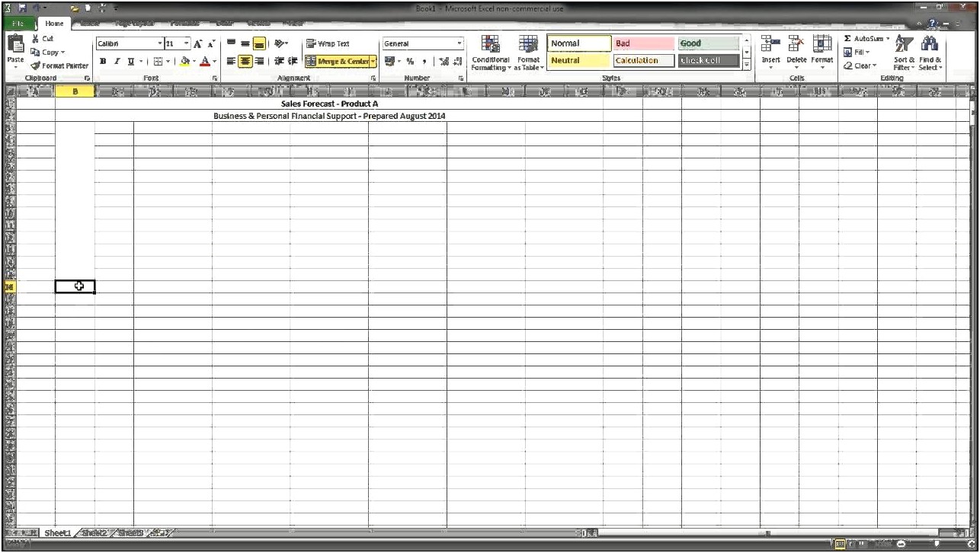
Task: Open the Fill Color dropdown arrow
Action: 194,62
